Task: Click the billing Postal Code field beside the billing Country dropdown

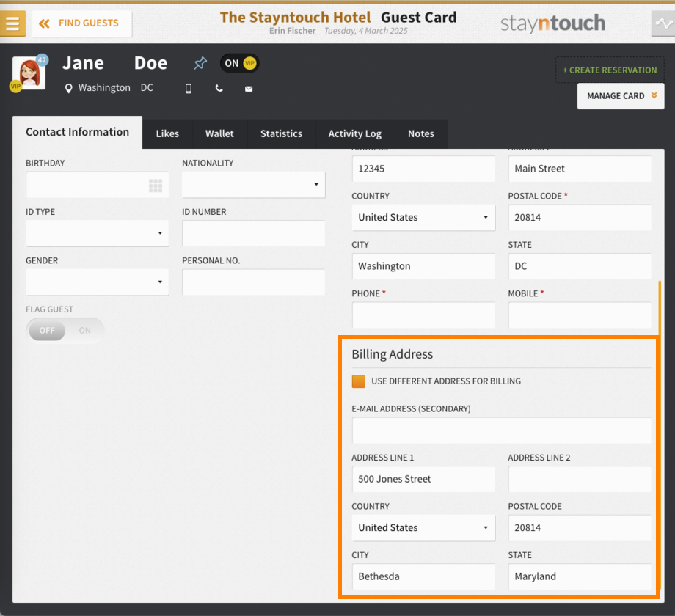Action: coord(580,528)
